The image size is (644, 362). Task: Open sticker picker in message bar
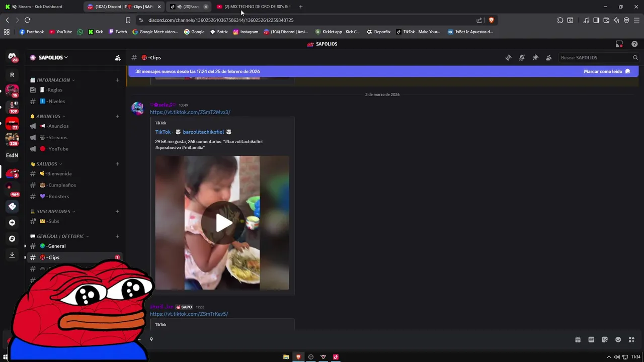pos(605,339)
